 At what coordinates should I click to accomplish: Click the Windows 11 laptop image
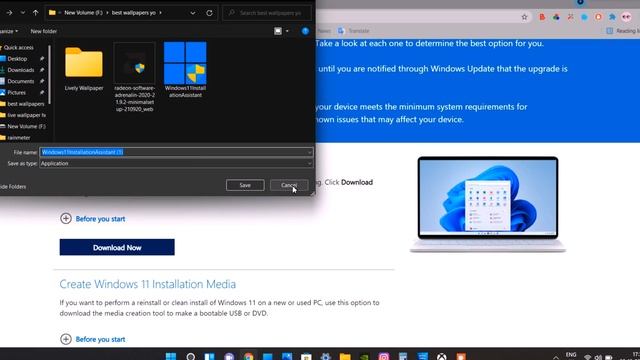pyautogui.click(x=488, y=204)
